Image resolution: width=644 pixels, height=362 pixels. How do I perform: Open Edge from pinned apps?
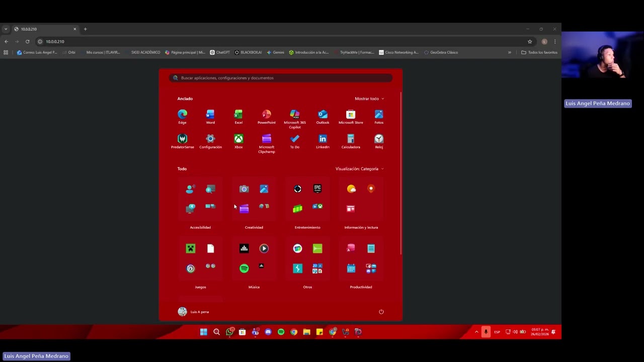[x=182, y=117]
